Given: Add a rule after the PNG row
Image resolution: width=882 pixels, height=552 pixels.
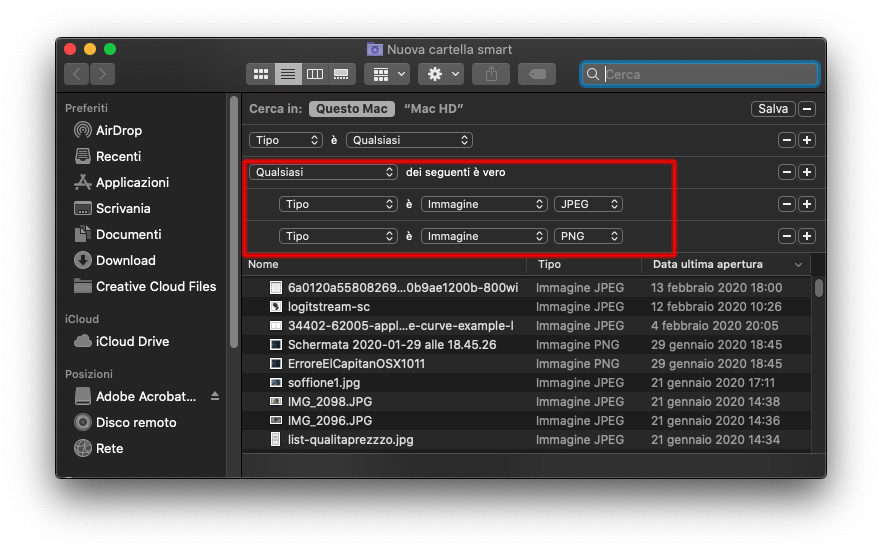Looking at the screenshot, I should pos(807,236).
